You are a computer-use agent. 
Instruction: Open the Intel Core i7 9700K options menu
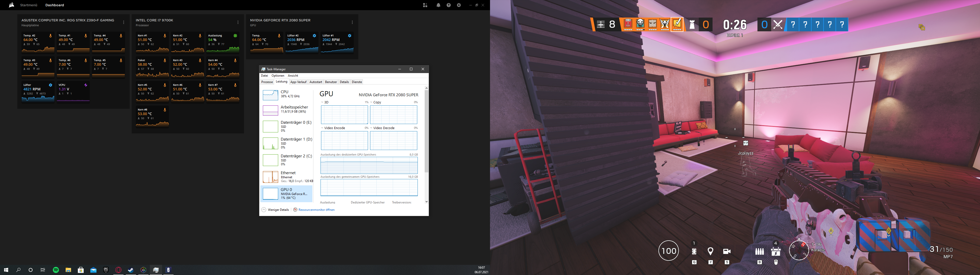238,22
